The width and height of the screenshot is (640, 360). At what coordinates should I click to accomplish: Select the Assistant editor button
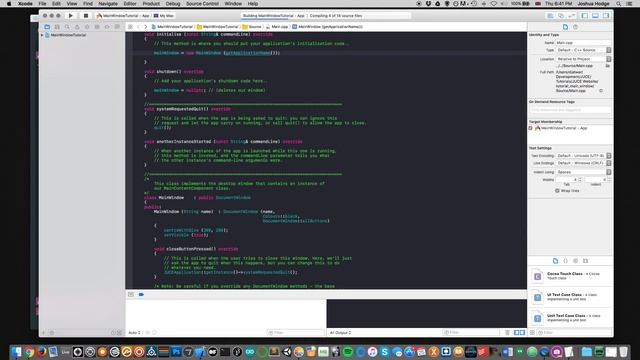561,16
